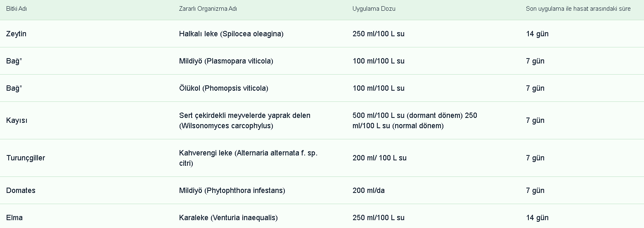The image size is (644, 228).
Task: Click Mildiyö (Plasmopara viticola) cell
Action: pos(226,61)
